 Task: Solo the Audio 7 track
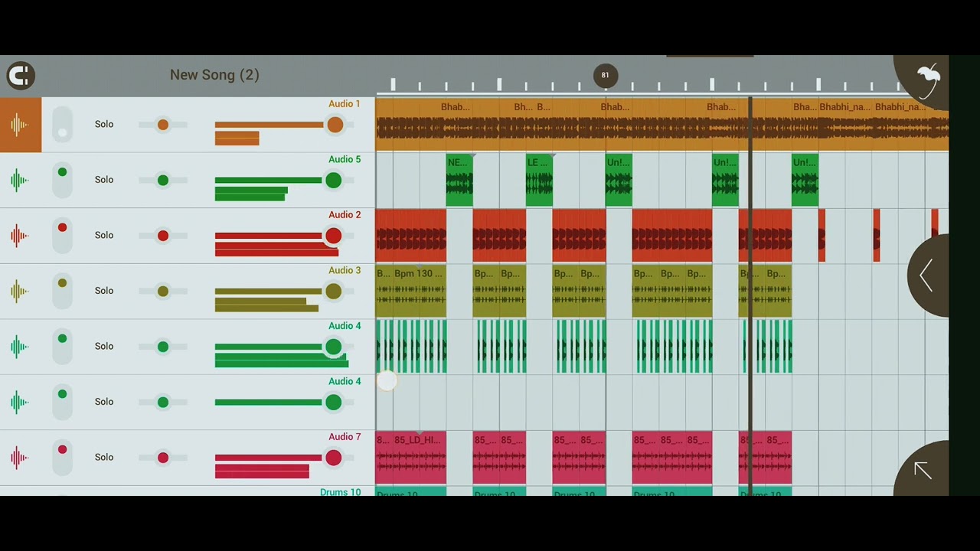pyautogui.click(x=104, y=457)
